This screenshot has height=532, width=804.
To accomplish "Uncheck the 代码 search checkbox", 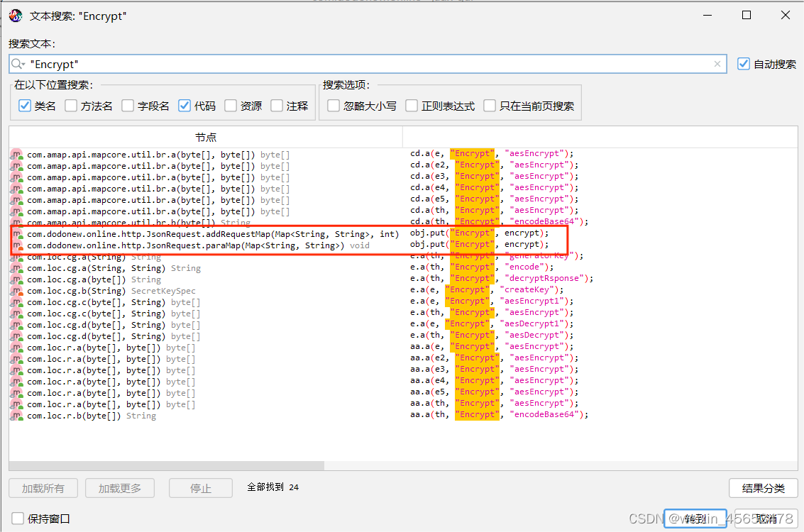I will coord(185,105).
